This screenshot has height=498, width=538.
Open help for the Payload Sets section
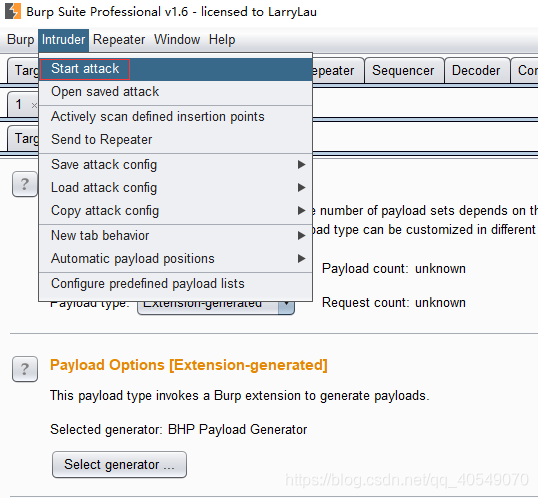coord(25,184)
